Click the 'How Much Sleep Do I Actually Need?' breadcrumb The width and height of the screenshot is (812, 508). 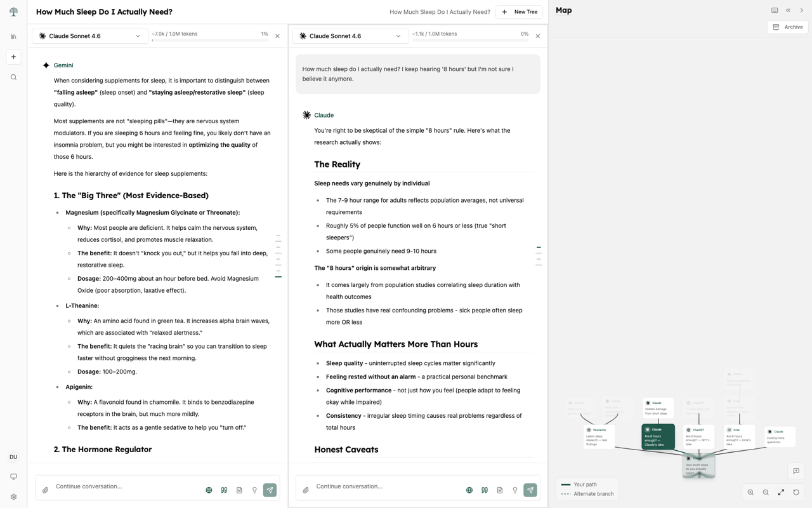coord(440,11)
